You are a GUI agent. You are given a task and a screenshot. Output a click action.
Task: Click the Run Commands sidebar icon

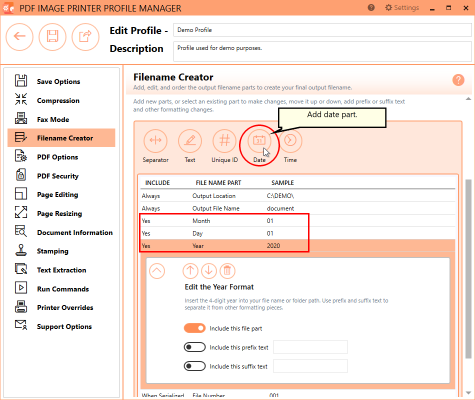21,288
